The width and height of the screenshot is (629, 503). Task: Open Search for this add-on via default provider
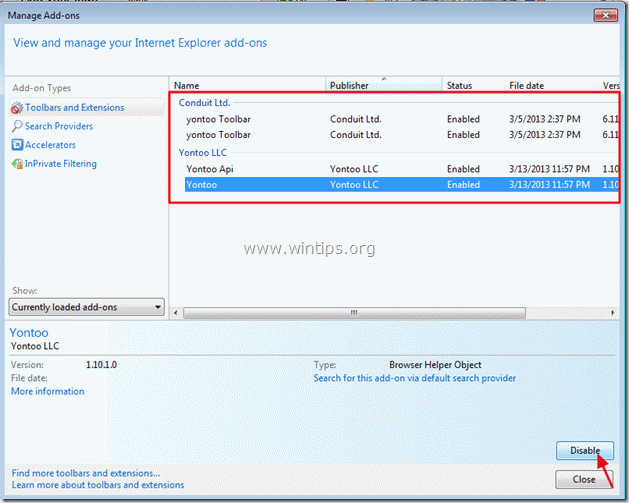pos(414,378)
